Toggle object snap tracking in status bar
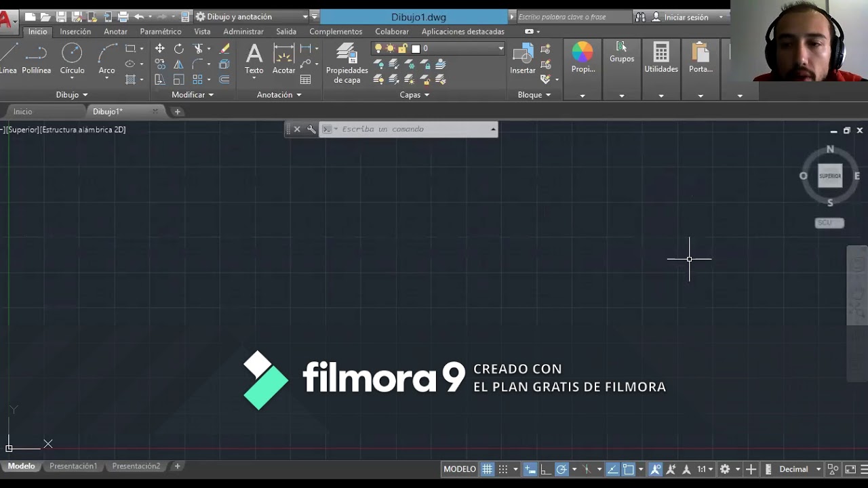 pos(612,469)
